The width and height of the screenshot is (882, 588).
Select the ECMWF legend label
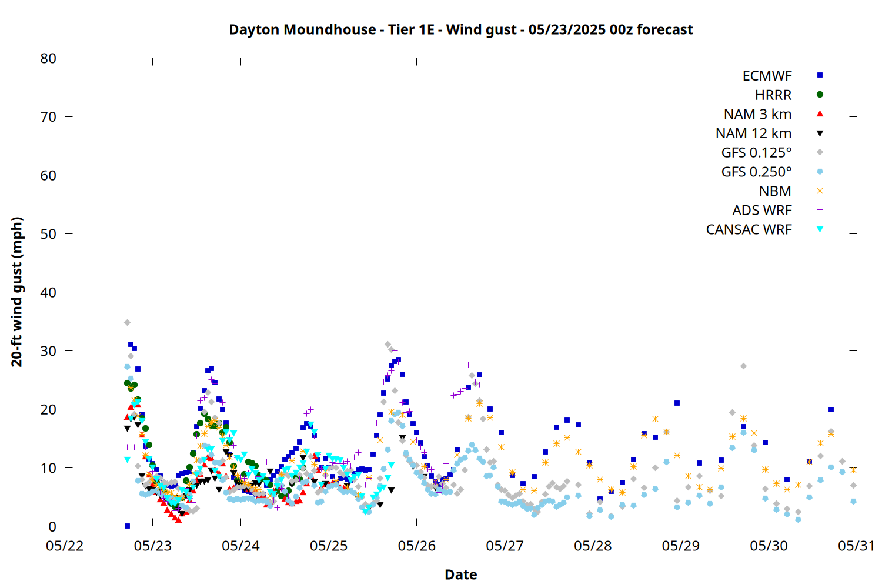tap(767, 76)
